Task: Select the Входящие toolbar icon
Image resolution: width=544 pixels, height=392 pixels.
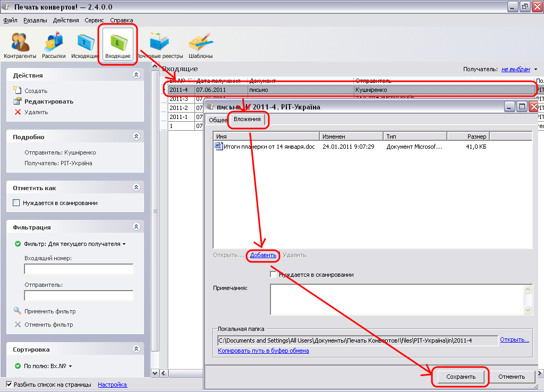Action: coord(118,42)
